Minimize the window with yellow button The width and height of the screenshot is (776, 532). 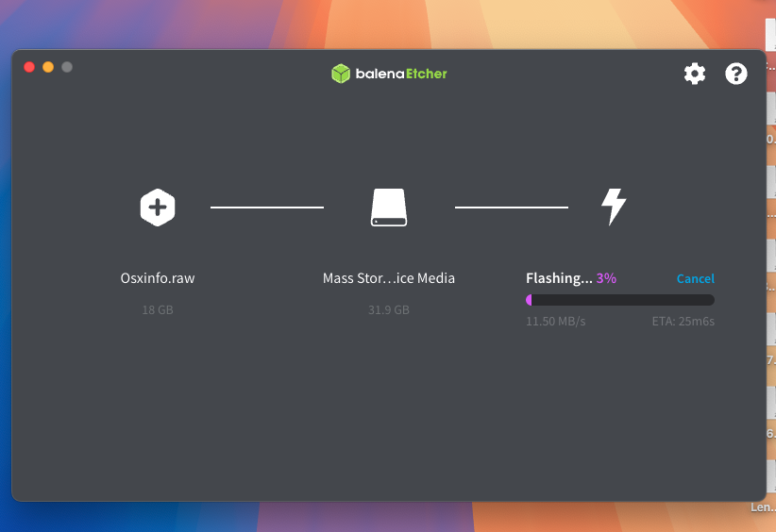tap(48, 67)
